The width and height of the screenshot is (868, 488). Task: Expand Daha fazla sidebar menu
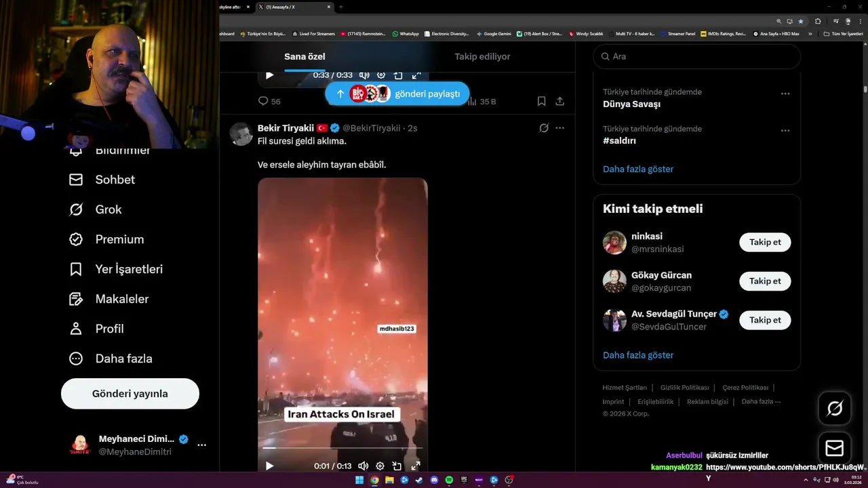pyautogui.click(x=111, y=359)
